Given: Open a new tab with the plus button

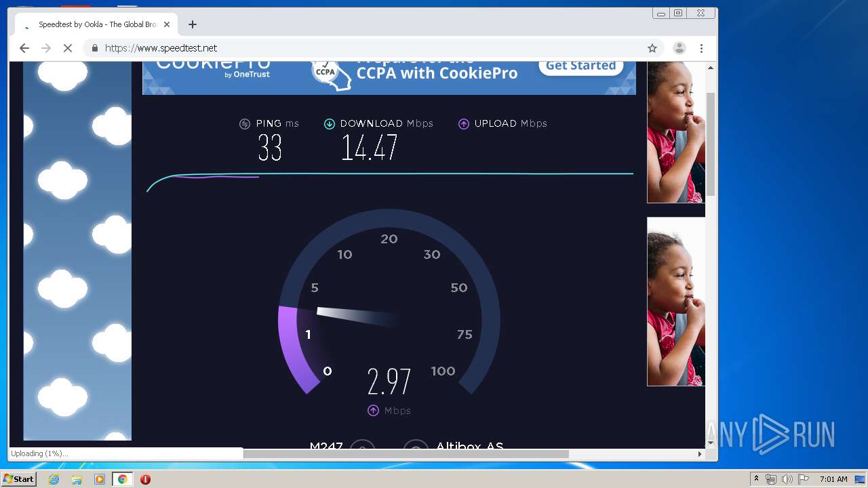Looking at the screenshot, I should tap(193, 24).
